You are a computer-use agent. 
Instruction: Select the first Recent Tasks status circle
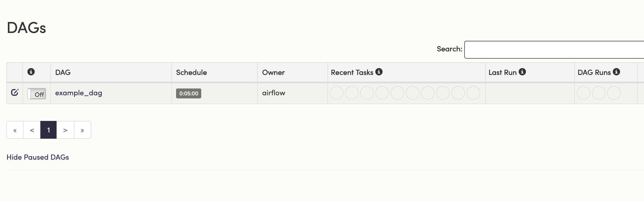pos(337,93)
